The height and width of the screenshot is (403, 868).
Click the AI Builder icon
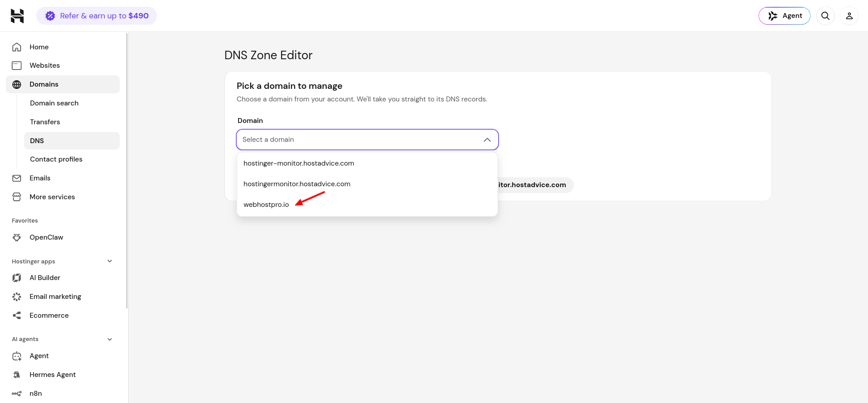pyautogui.click(x=17, y=278)
